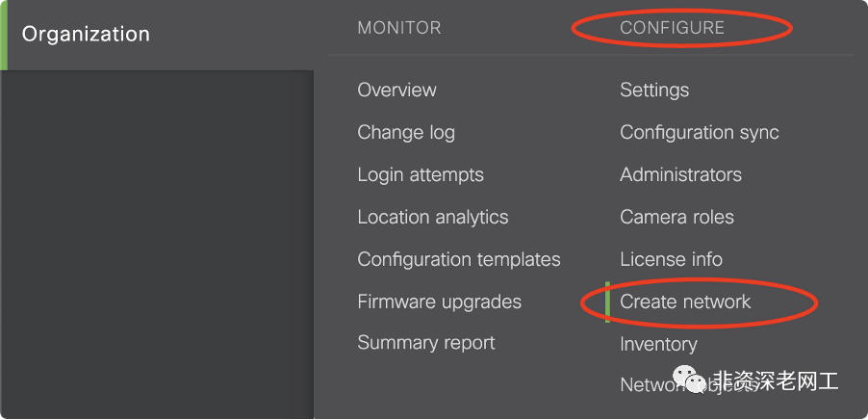
Task: Select Firmware upgrades
Action: [440, 302]
